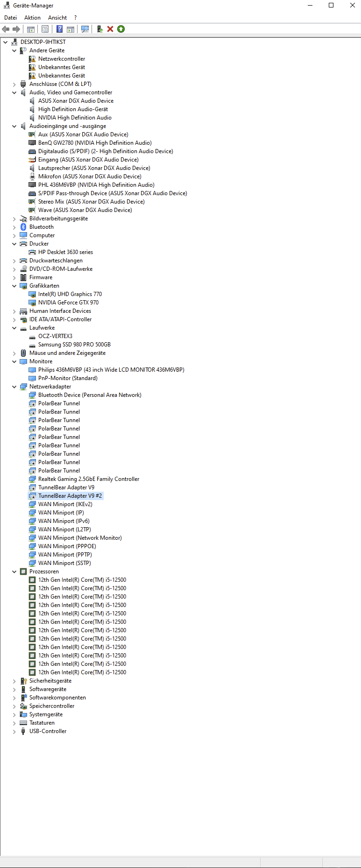
Task: Click the unknown-device icon beside Andere Geräte
Action: [23, 50]
